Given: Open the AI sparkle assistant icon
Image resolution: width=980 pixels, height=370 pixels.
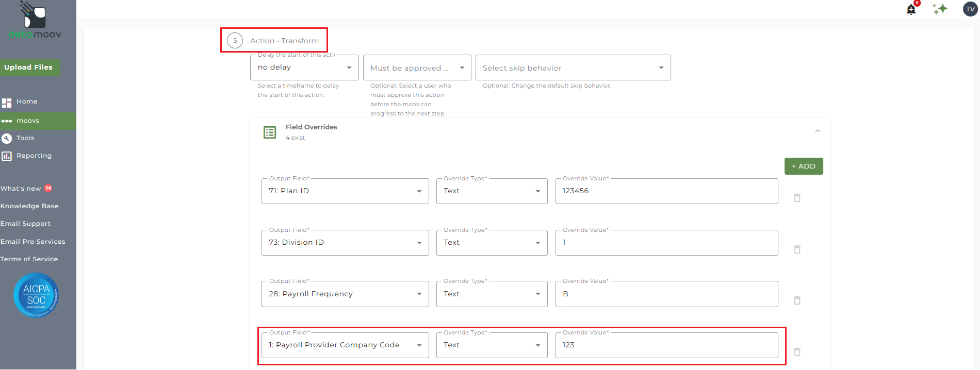Looking at the screenshot, I should pos(940,9).
